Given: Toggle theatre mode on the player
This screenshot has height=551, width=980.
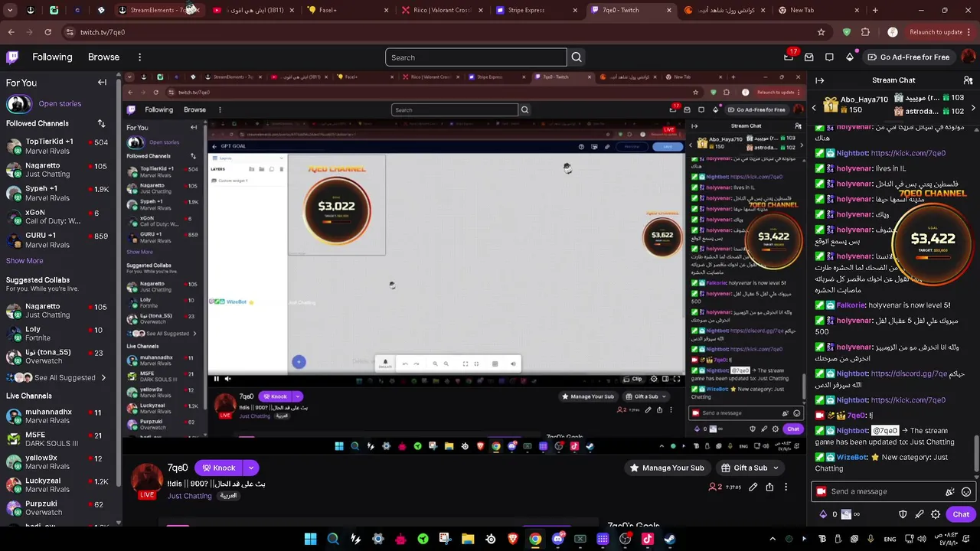Looking at the screenshot, I should [x=665, y=379].
